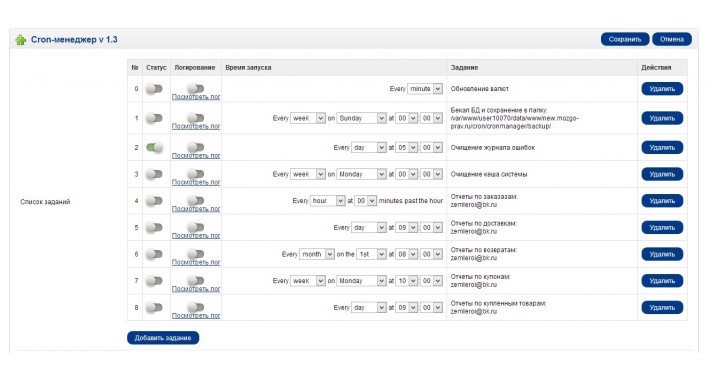Toggle status switch for task 4
710x380 pixels.
pyautogui.click(x=154, y=201)
